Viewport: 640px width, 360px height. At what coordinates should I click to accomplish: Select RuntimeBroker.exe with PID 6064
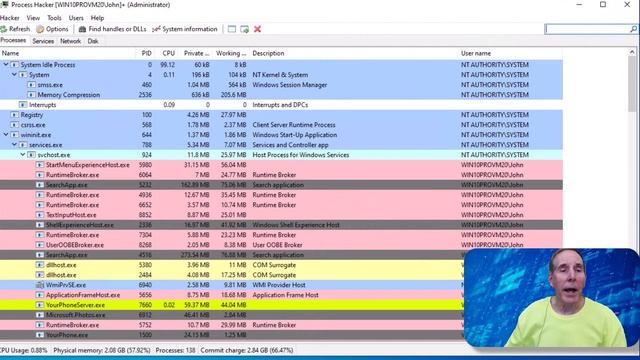pos(281,175)
